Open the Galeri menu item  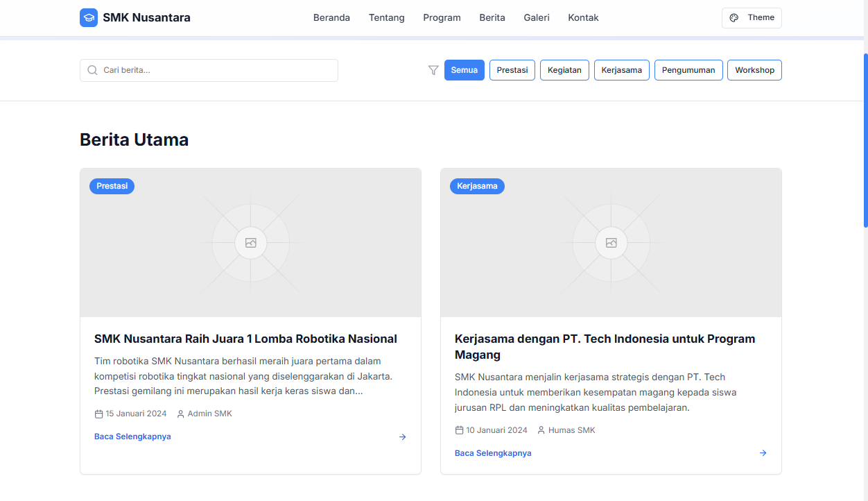coord(537,18)
